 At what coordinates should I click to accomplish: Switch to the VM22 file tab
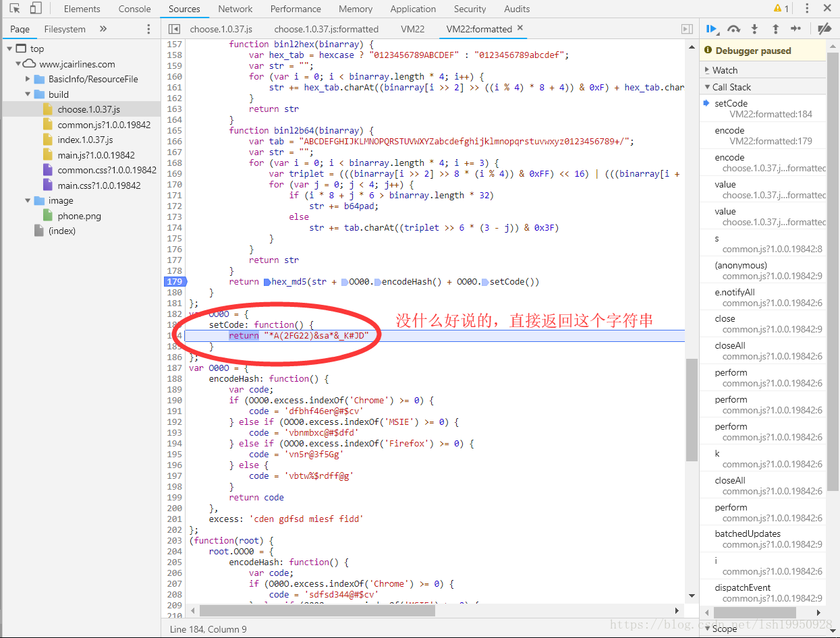click(x=412, y=29)
